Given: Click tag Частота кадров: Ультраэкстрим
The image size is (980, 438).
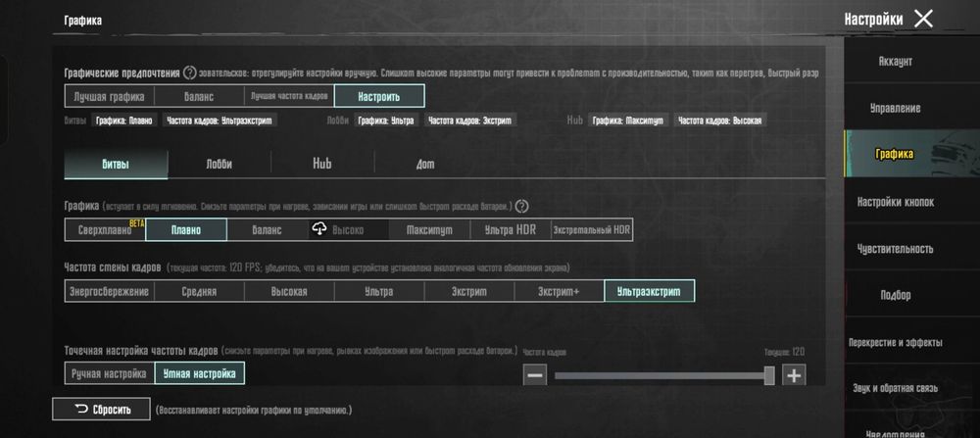Looking at the screenshot, I should coord(220,121).
